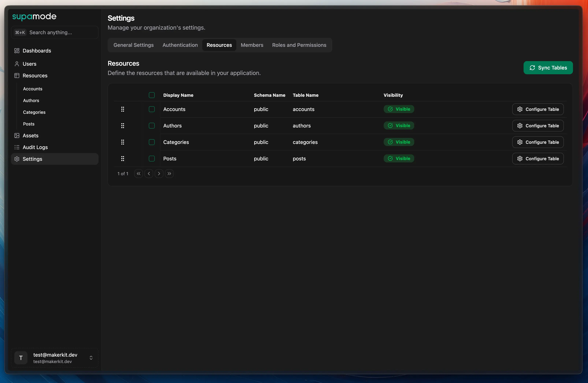The image size is (588, 383).
Task: Click the Assets image icon in sidebar
Action: click(17, 136)
